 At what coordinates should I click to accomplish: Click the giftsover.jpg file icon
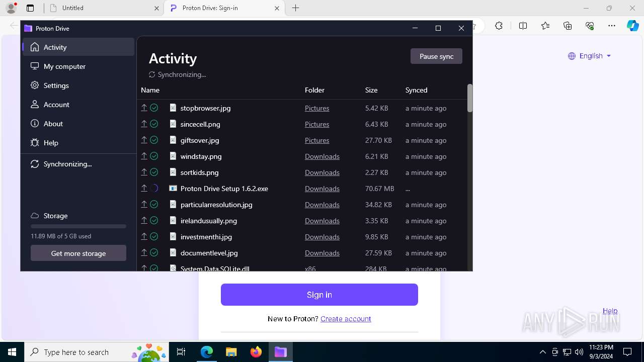173,140
